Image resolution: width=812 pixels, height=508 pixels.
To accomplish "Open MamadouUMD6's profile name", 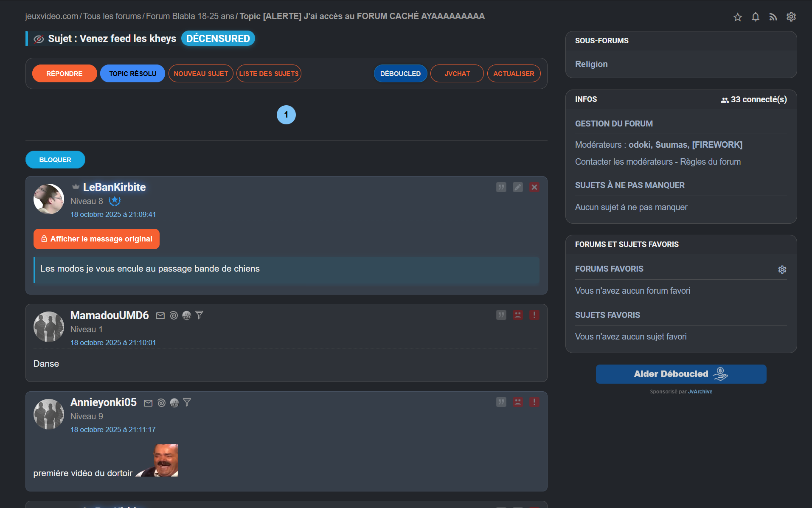I will tap(110, 315).
